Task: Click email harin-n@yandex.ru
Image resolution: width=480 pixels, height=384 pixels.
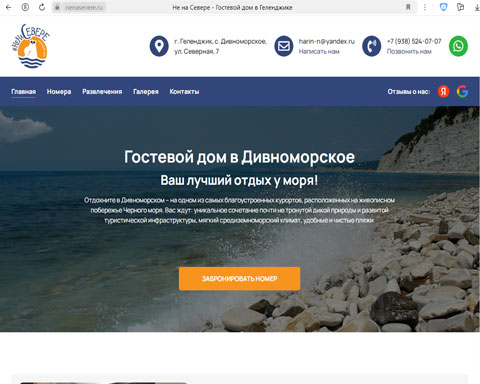Action: coord(327,41)
